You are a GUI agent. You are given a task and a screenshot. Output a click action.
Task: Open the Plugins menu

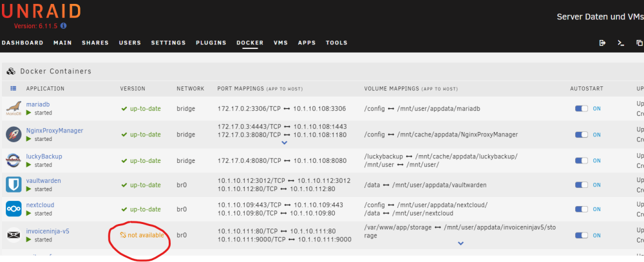(211, 42)
